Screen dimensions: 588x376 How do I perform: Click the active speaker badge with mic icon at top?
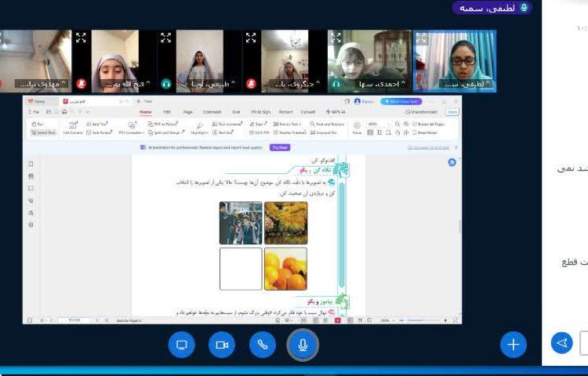coord(492,8)
